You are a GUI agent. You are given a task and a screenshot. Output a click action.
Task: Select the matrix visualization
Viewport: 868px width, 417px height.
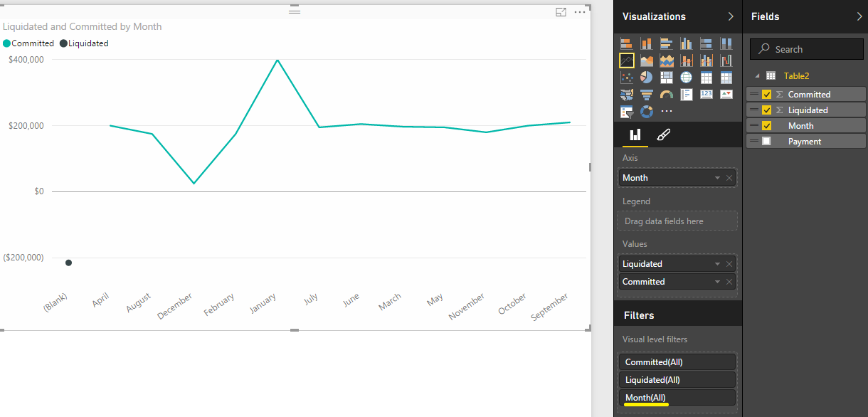point(726,78)
